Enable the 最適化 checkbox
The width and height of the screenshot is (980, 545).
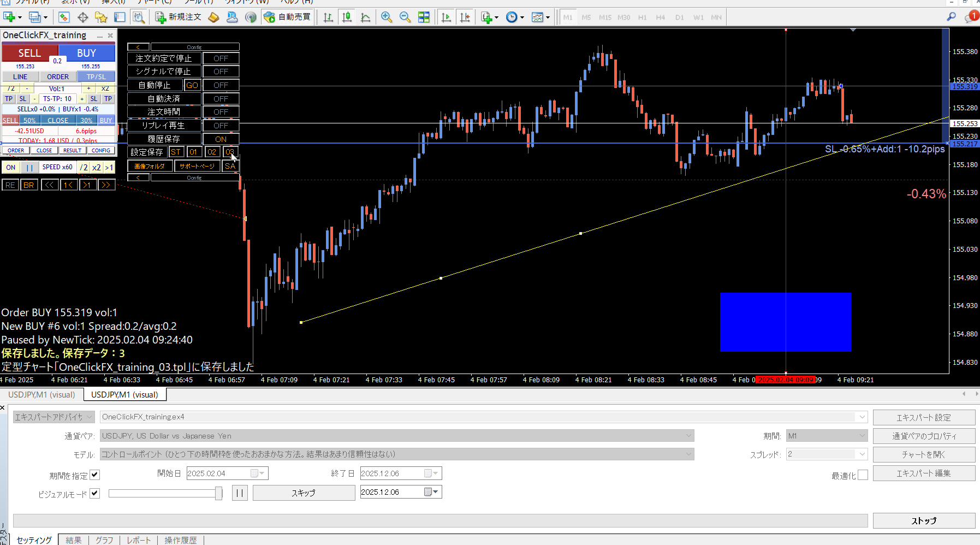pyautogui.click(x=863, y=475)
